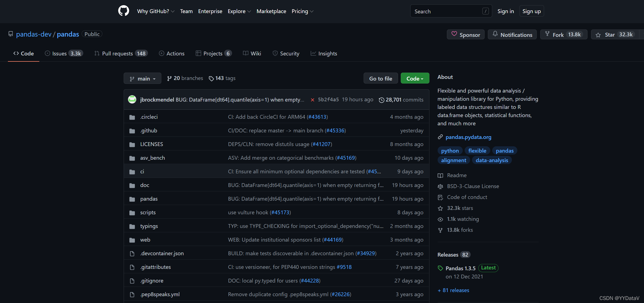Click the commit hash 5b2f4a5
The width and height of the screenshot is (644, 303).
pos(328,100)
